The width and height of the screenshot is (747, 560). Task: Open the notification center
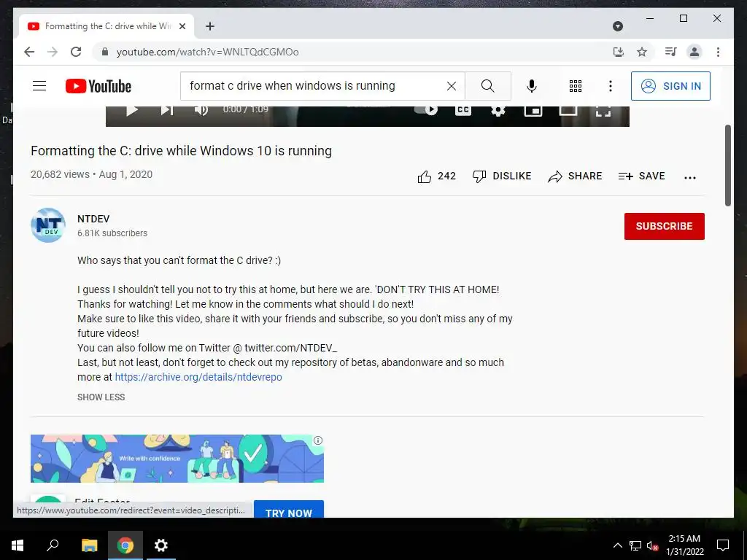[x=723, y=545]
